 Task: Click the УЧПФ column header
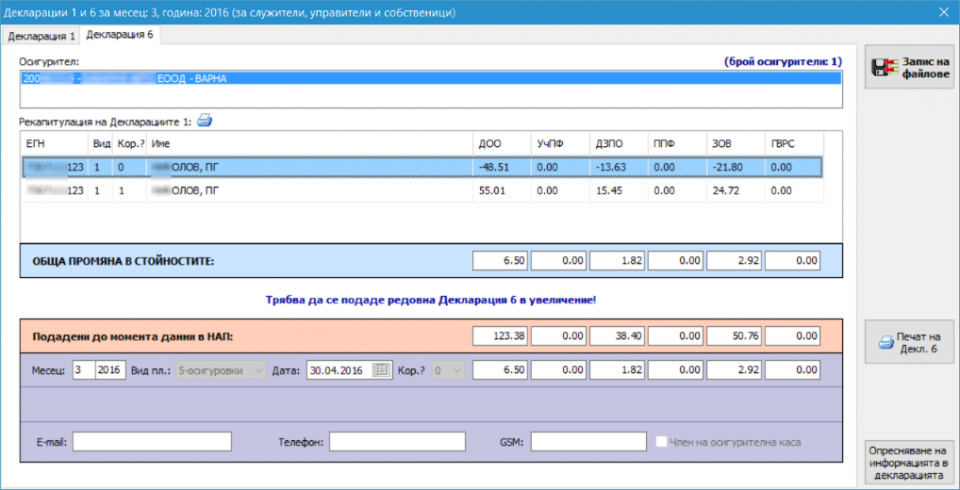point(561,144)
